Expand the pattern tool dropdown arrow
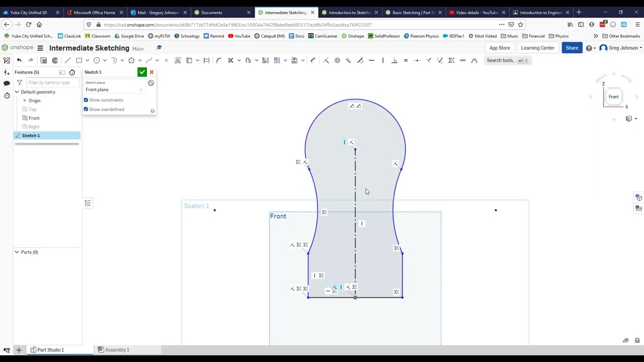This screenshot has height=362, width=644. [x=285, y=60]
